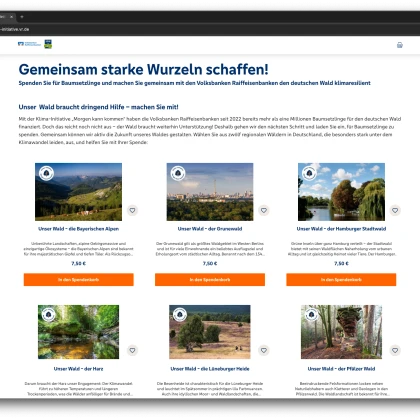Image resolution: width=420 pixels, height=420 pixels.
Task: Open link Unser Wald – die Lüneburger Heide
Action: point(210,369)
